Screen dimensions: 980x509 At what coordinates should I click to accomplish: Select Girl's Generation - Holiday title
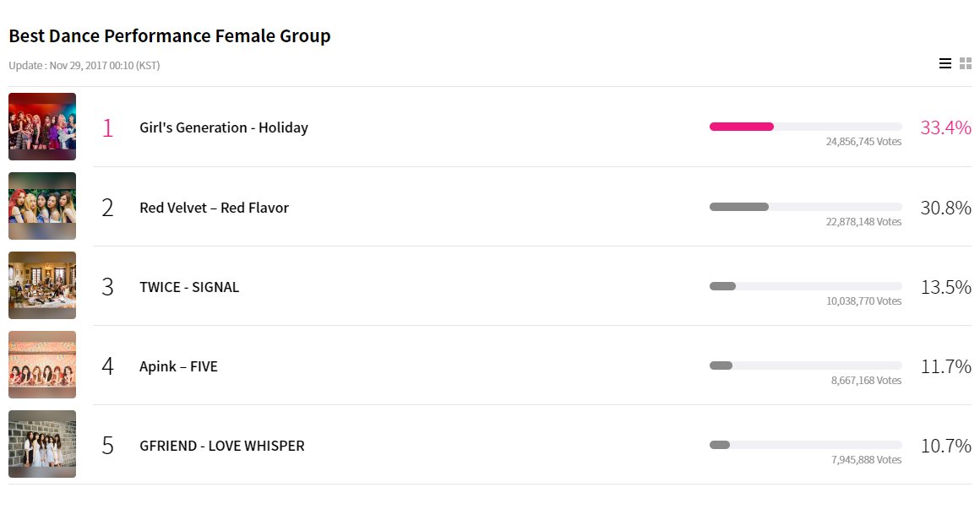tap(224, 128)
